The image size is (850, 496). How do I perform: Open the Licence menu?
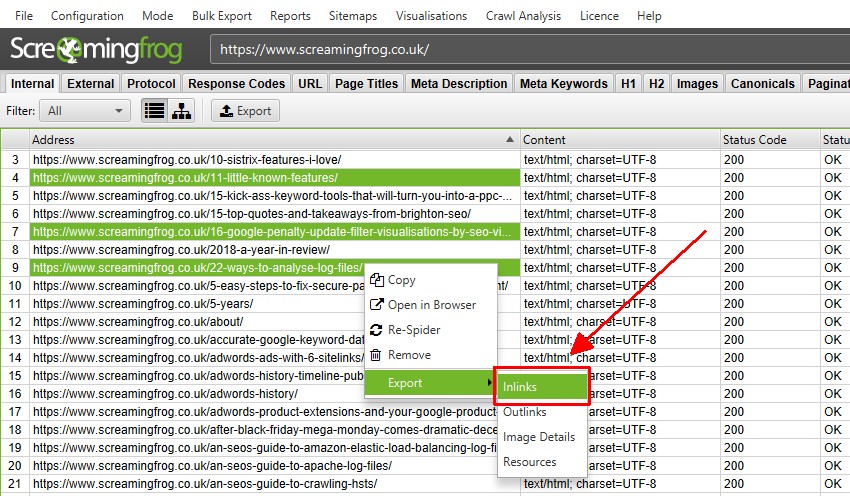point(599,16)
